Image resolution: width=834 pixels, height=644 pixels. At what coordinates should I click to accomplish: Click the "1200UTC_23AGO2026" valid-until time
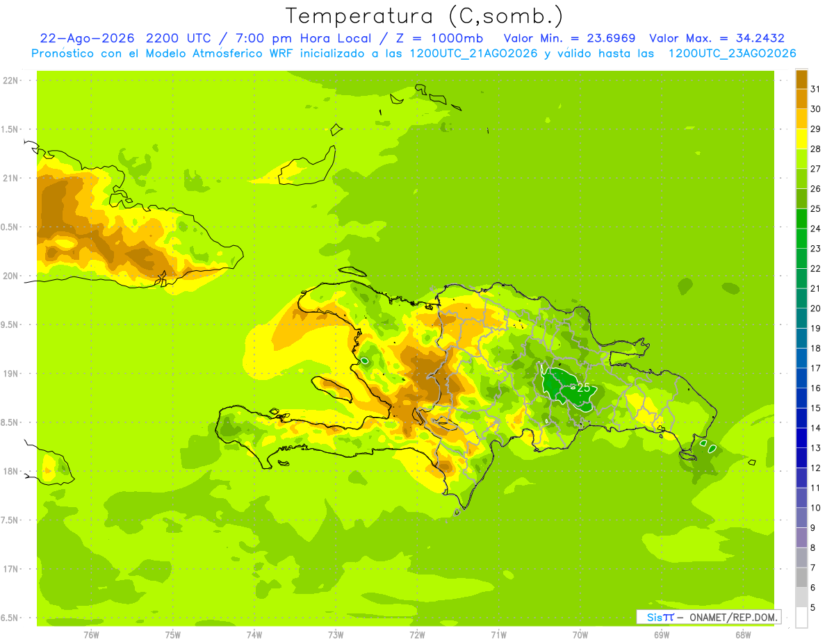[731, 53]
